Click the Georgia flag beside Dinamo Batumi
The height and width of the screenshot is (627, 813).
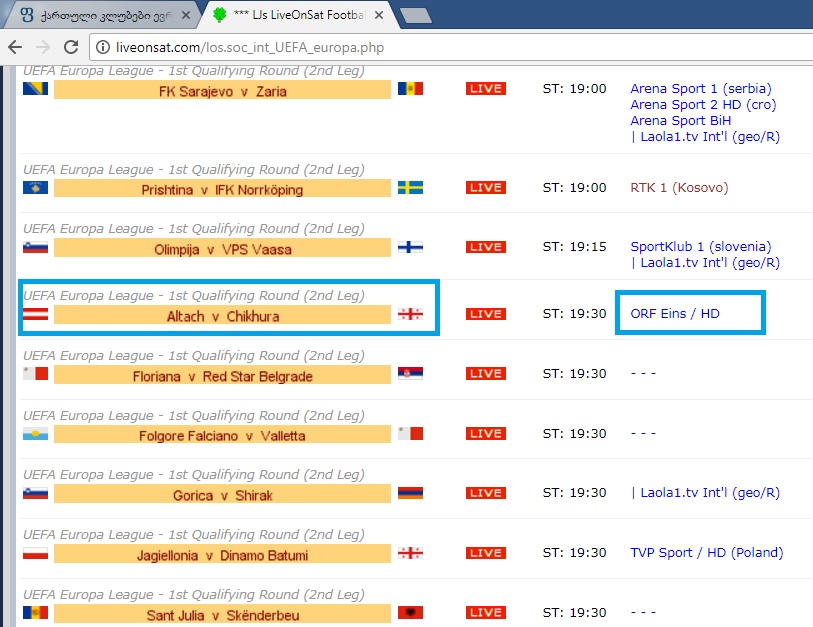pyautogui.click(x=410, y=553)
